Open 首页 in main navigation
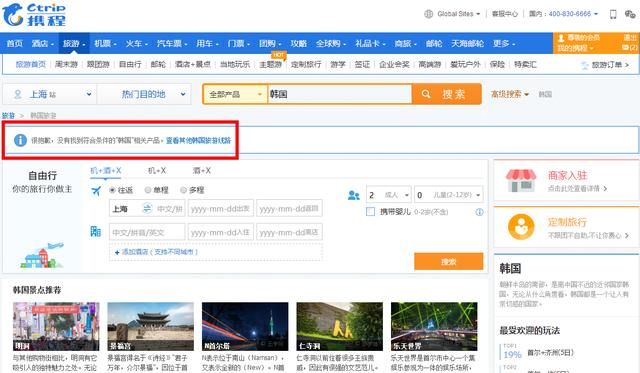640x373 pixels. [15, 43]
